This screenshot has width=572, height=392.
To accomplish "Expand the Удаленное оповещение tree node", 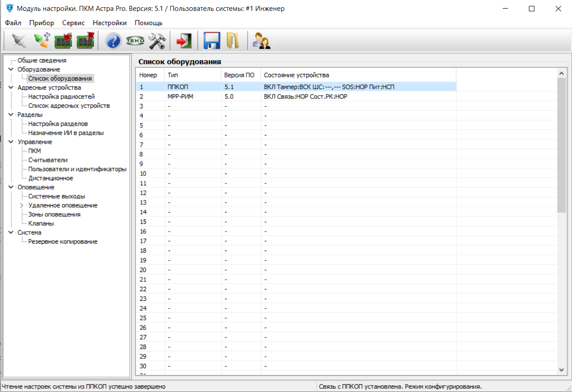I will 22,205.
